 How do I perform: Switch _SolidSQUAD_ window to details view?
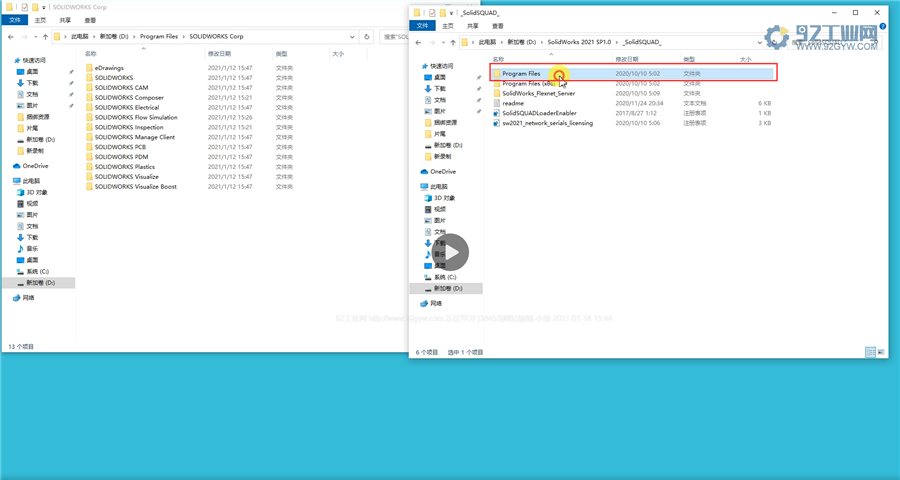pos(870,352)
